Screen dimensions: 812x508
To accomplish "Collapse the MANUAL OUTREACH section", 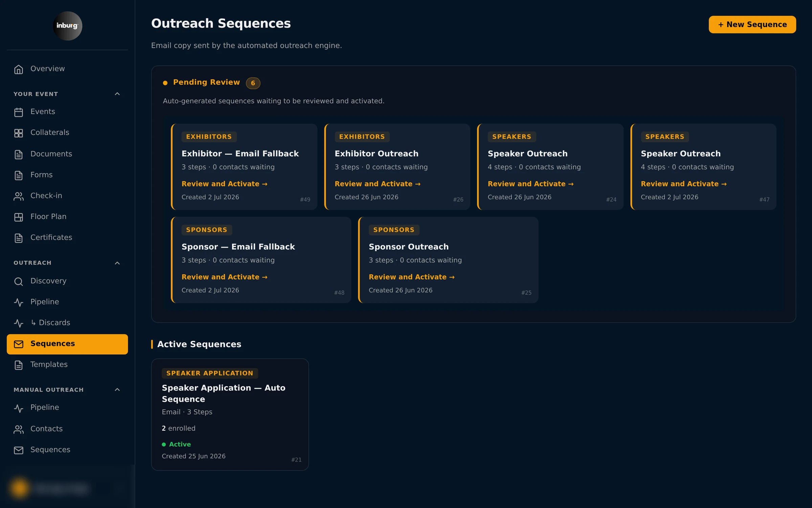I will coord(117,389).
